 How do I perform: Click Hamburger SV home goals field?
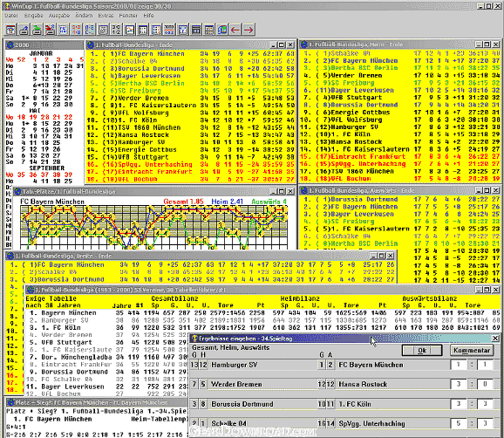459,365
